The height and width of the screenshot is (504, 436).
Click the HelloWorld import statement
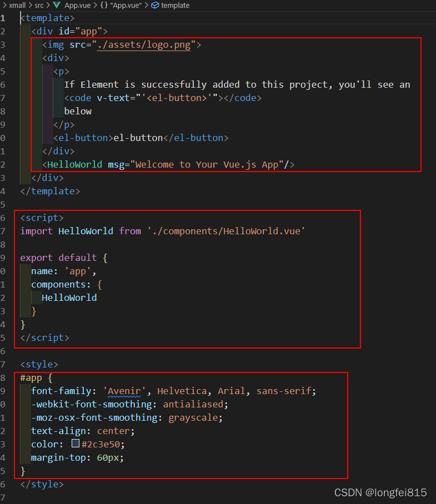tap(156, 231)
